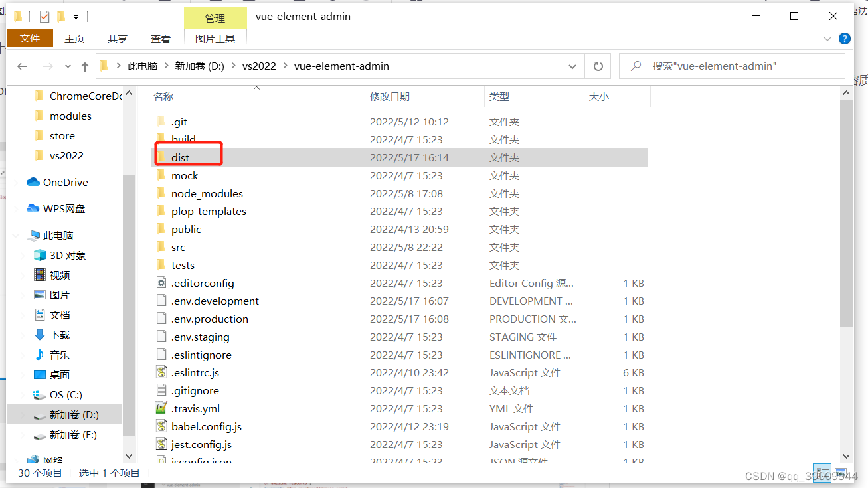Click the 音乐 music note icon

[x=40, y=355]
